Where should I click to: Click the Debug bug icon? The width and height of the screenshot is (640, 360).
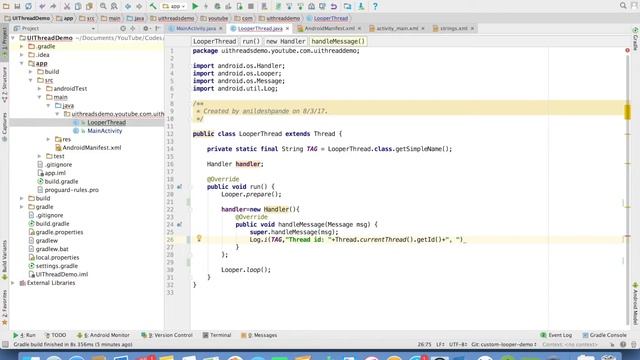click(x=217, y=6)
